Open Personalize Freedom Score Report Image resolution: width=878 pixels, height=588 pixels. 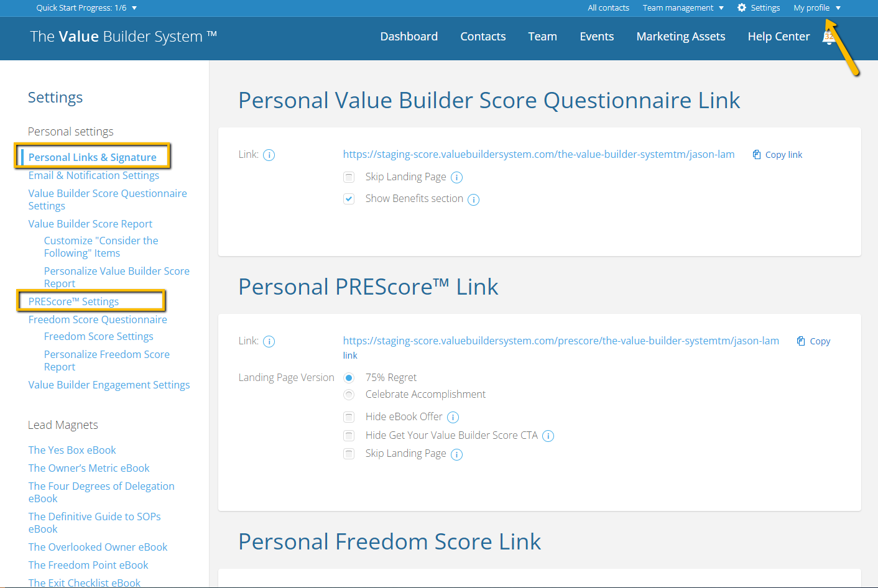(x=107, y=361)
